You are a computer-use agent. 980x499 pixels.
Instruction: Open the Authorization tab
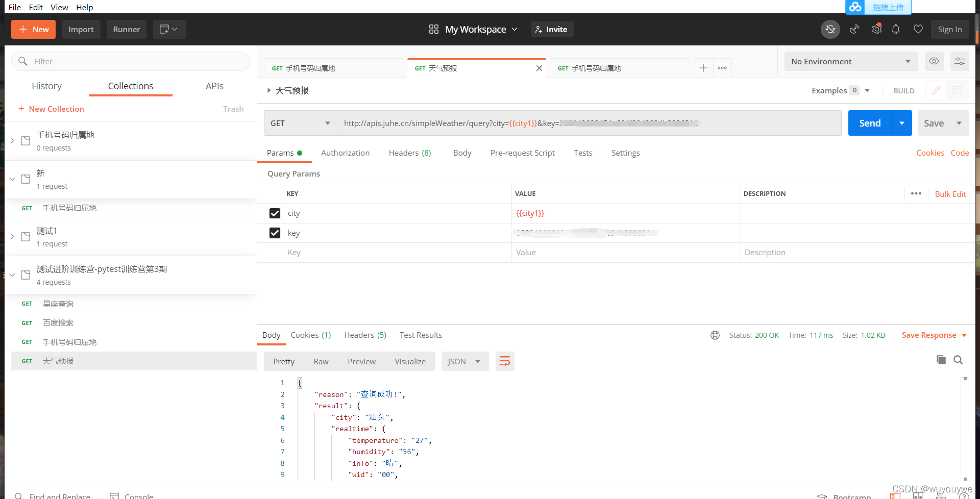(345, 153)
